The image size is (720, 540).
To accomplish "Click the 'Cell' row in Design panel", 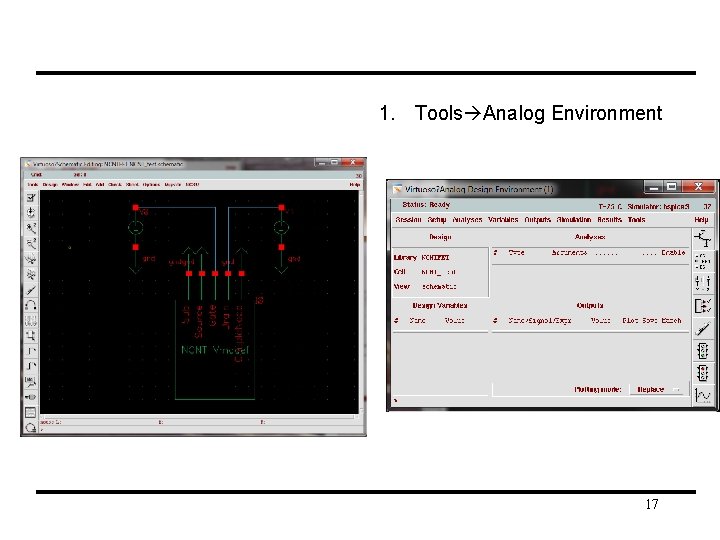I will pyautogui.click(x=425, y=272).
